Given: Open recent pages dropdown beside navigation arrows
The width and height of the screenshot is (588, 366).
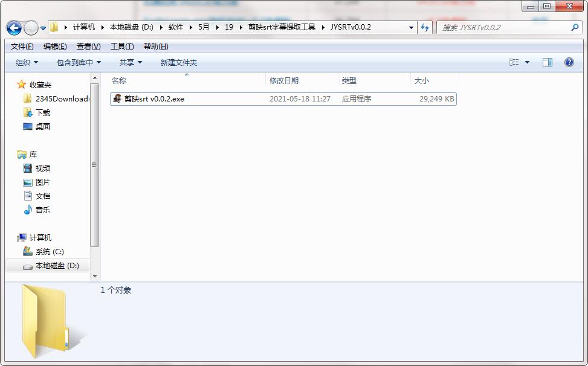Looking at the screenshot, I should (x=43, y=28).
